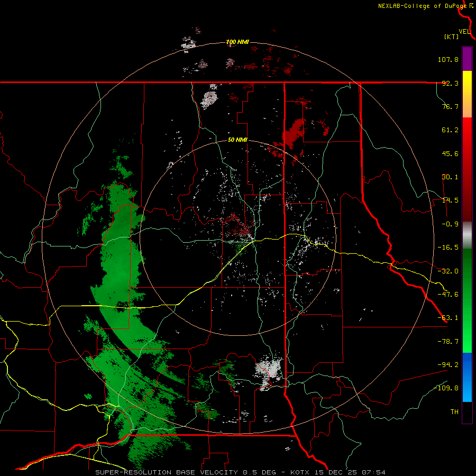Image resolution: width=476 pixels, height=476 pixels.
Task: Click the 14.5 velocity scale value
Action: pos(450,200)
